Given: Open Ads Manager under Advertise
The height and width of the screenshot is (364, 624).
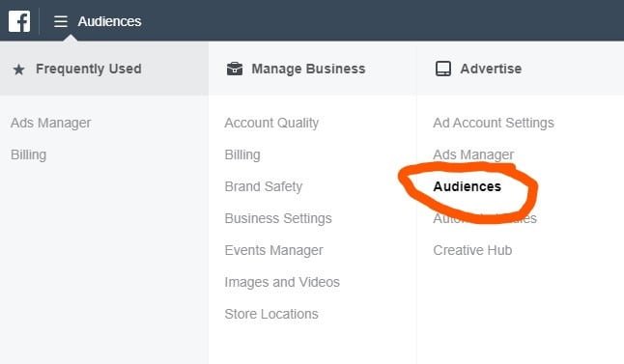Looking at the screenshot, I should 473,154.
